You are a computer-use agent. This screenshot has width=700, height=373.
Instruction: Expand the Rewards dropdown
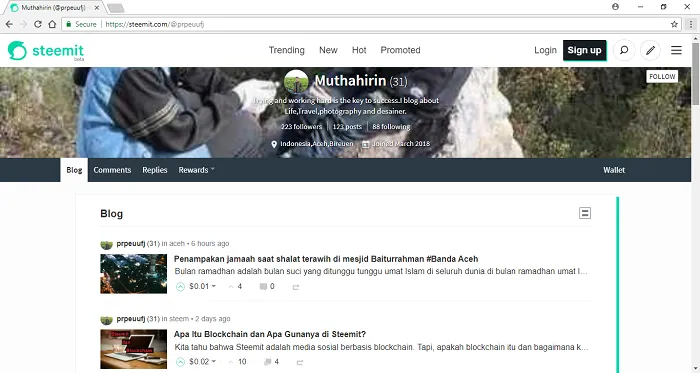[196, 170]
